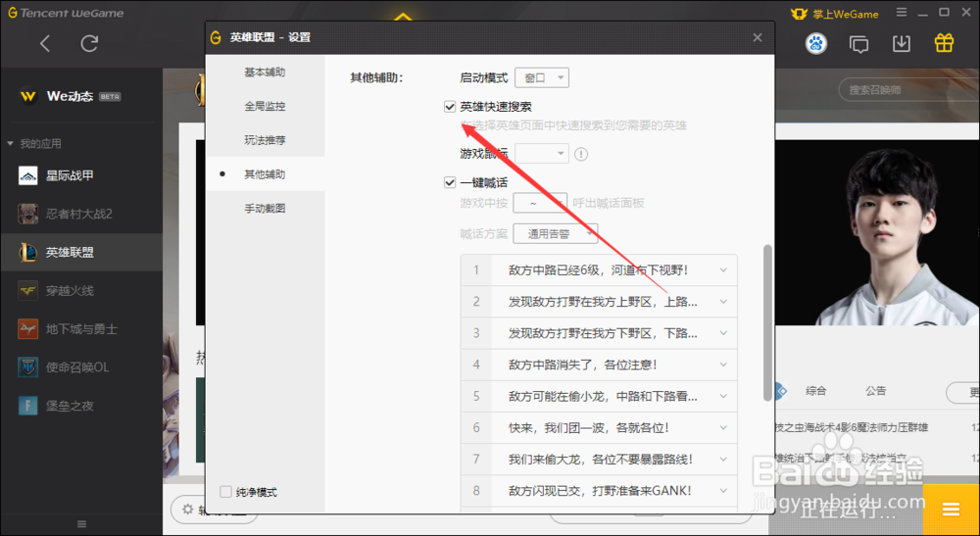Image resolution: width=980 pixels, height=536 pixels.
Task: Switch to 全局监控 settings tab
Action: (x=265, y=106)
